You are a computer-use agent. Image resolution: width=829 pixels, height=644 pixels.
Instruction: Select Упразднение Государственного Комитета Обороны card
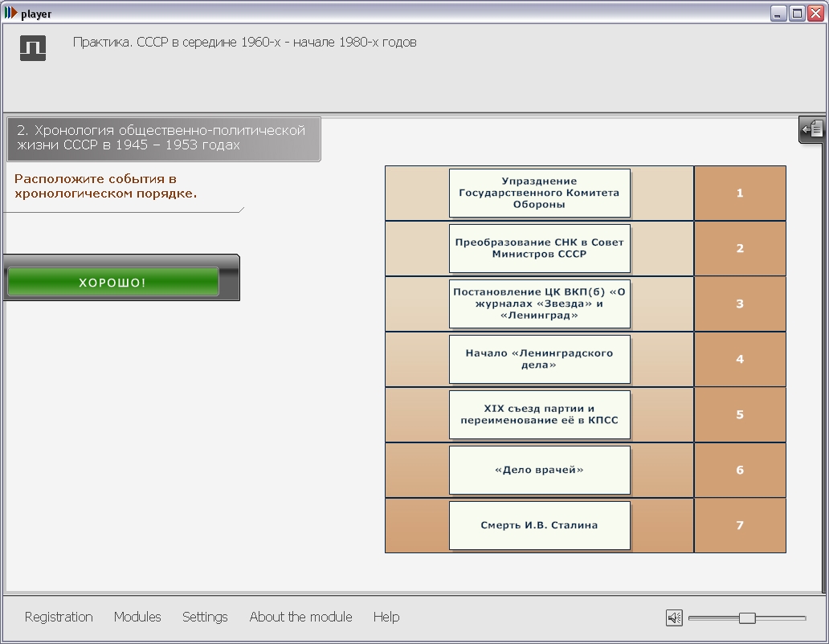539,194
